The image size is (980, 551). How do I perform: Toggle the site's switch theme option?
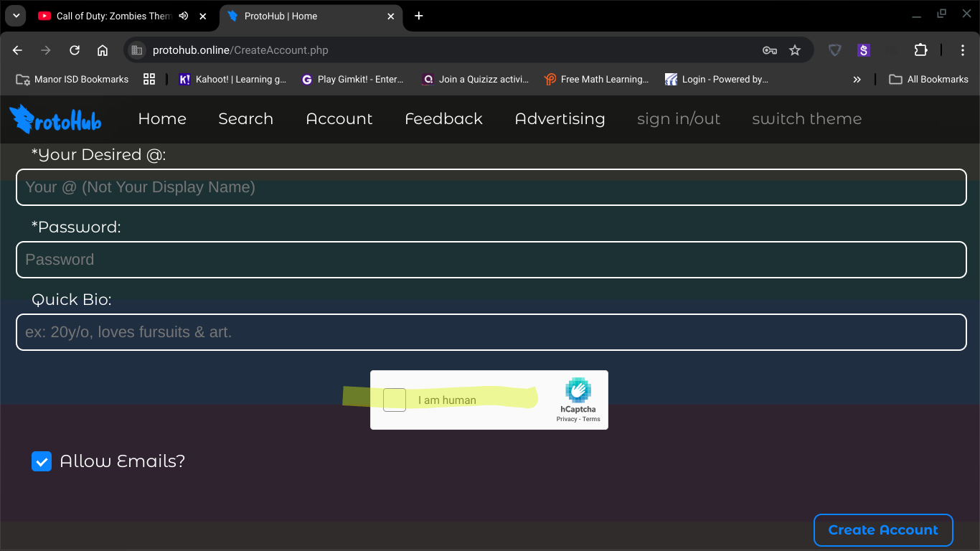click(806, 119)
